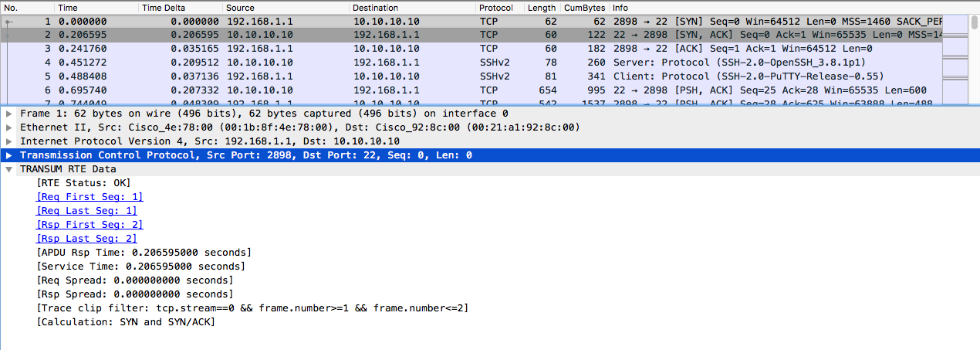The width and height of the screenshot is (980, 350).
Task: Select the Trace clip filter field
Action: point(252,308)
